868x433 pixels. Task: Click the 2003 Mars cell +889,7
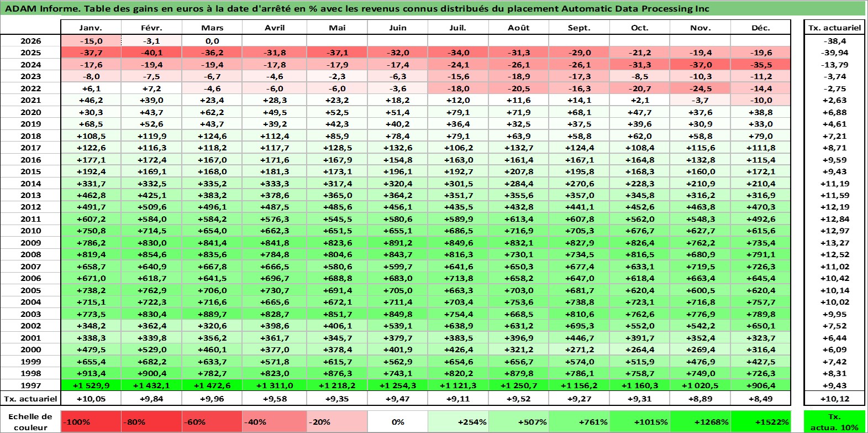coord(212,314)
